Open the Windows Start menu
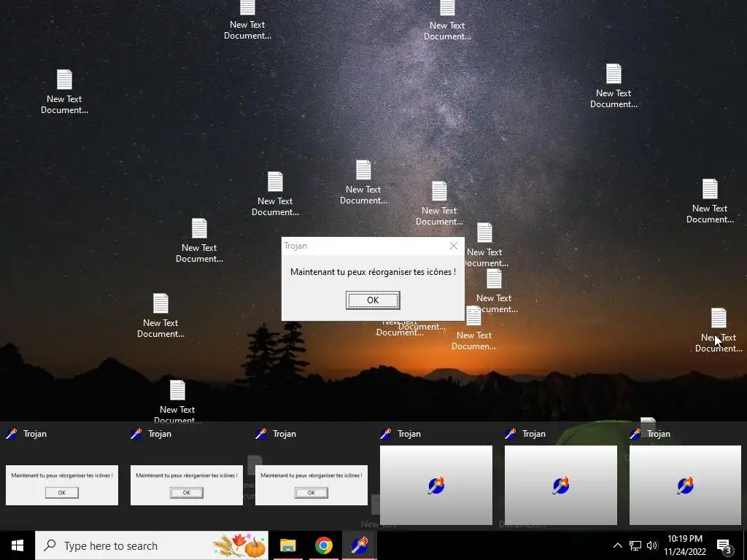This screenshot has width=747, height=560. pyautogui.click(x=18, y=545)
